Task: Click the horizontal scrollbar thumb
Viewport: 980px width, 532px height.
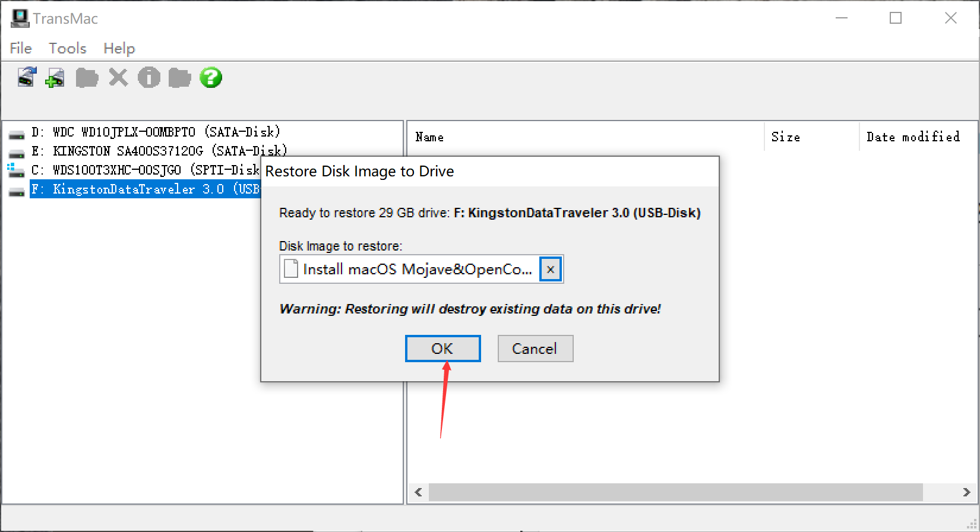Action: tap(676, 492)
